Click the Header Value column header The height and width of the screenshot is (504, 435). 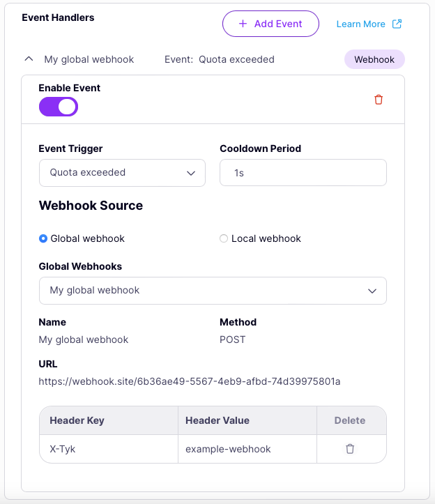(217, 420)
